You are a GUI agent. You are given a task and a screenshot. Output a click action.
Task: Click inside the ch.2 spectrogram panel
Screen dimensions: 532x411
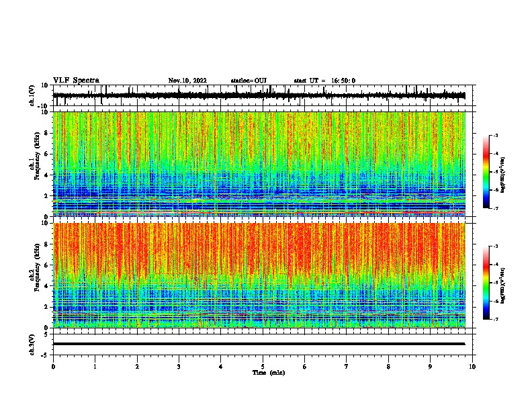coord(259,275)
